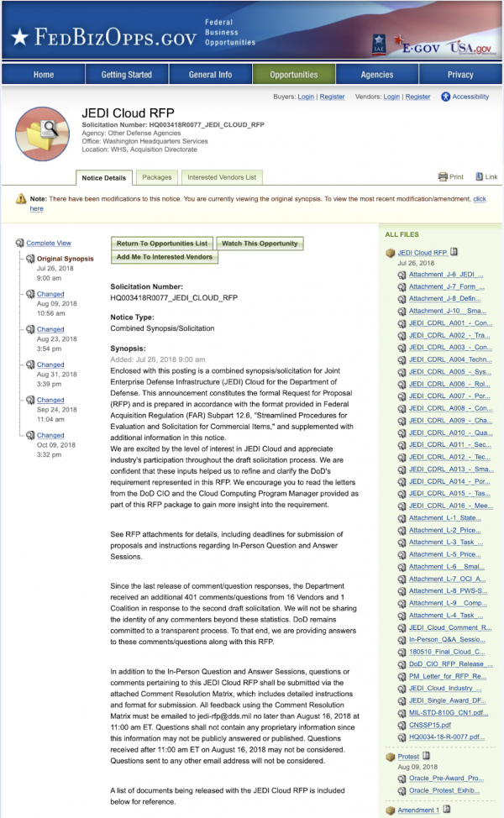This screenshot has height=818, width=504.
Task: Click the document icon after Amendment 1 link
Action: (447, 810)
